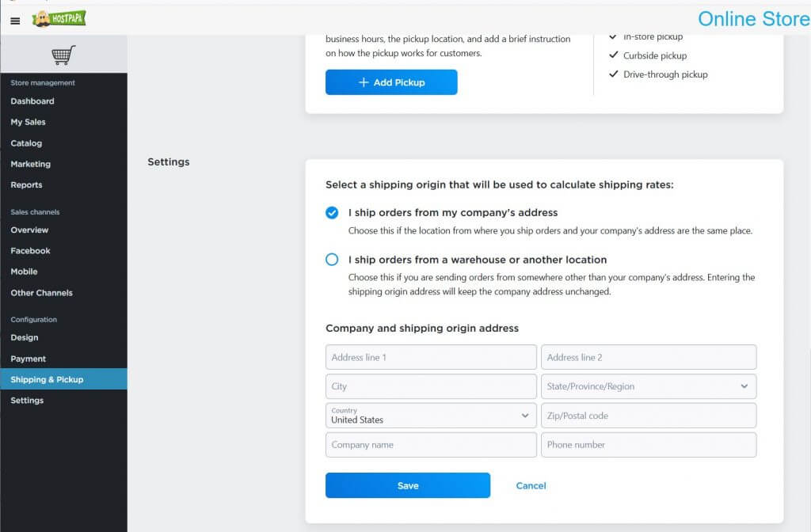
Task: Choose 'I ship orders from a warehouse or another location'
Action: point(332,260)
